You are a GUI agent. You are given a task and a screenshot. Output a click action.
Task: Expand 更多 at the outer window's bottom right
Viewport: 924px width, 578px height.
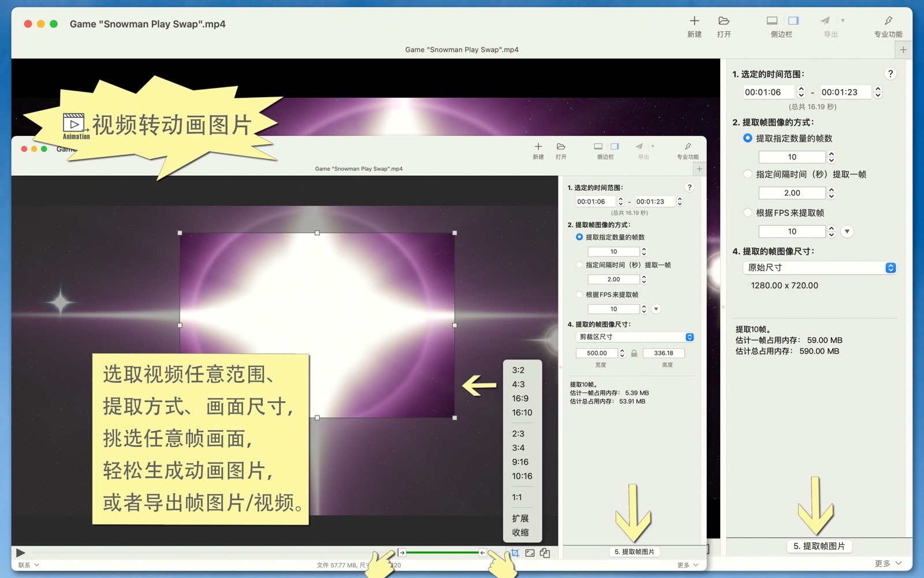click(888, 564)
